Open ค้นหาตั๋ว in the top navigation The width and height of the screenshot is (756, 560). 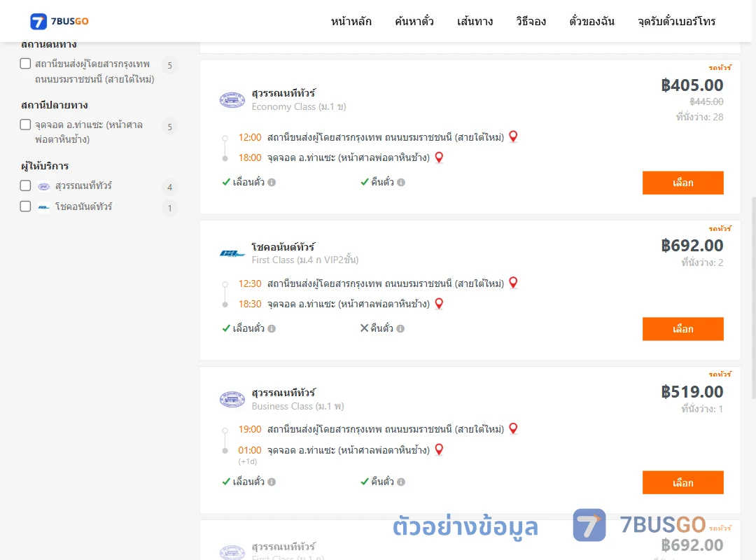coord(414,21)
